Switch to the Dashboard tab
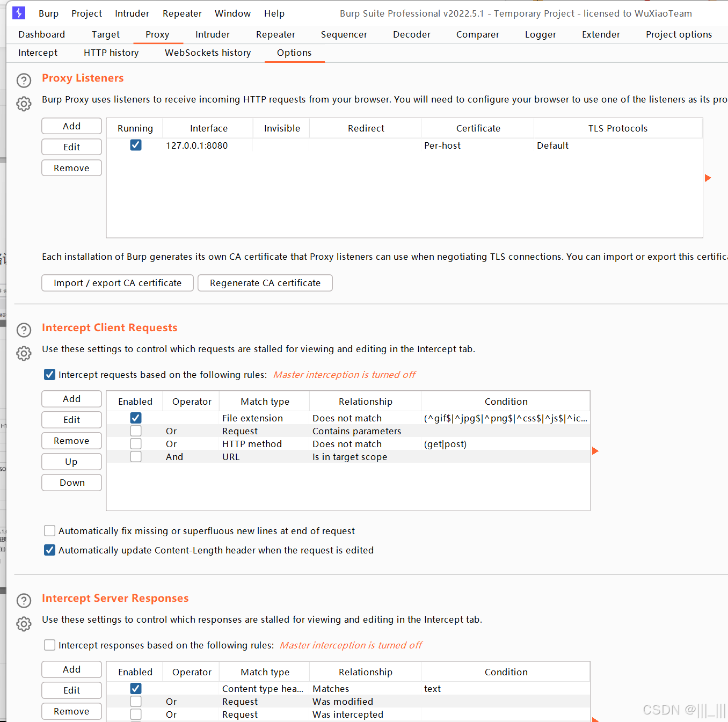 [x=41, y=34]
